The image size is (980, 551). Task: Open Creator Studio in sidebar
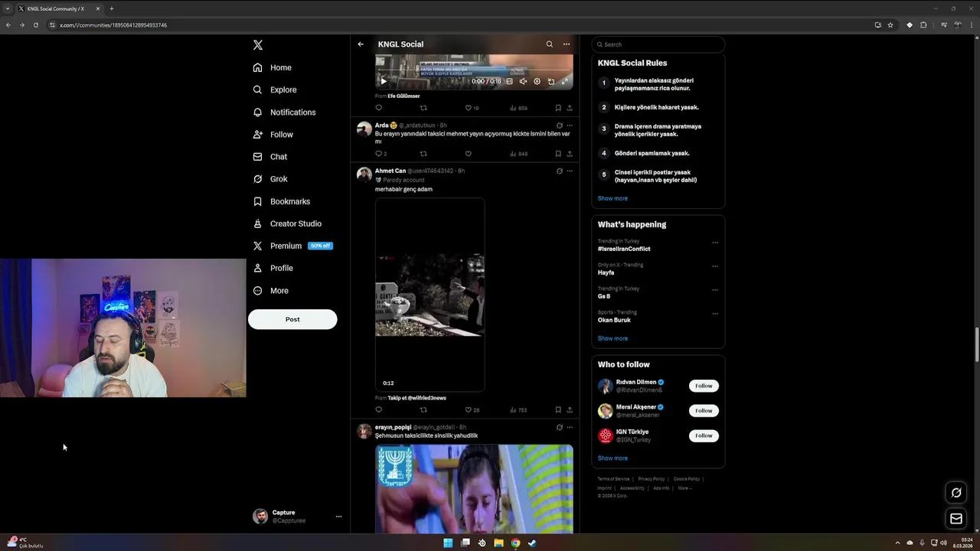(x=287, y=223)
